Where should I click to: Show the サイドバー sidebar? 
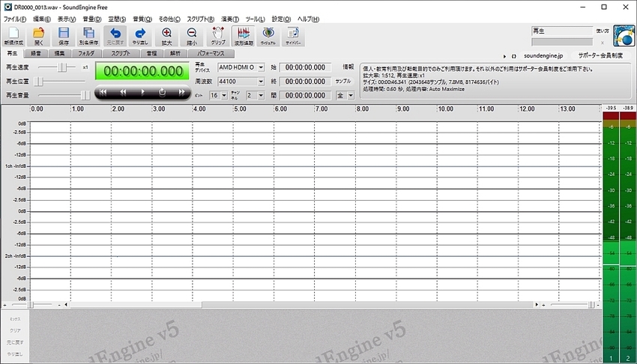tap(293, 36)
